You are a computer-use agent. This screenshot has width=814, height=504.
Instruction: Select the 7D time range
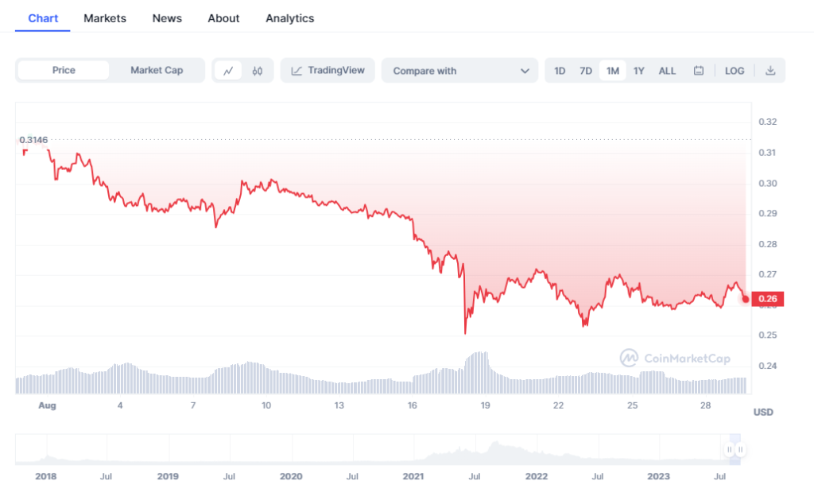pyautogui.click(x=586, y=71)
